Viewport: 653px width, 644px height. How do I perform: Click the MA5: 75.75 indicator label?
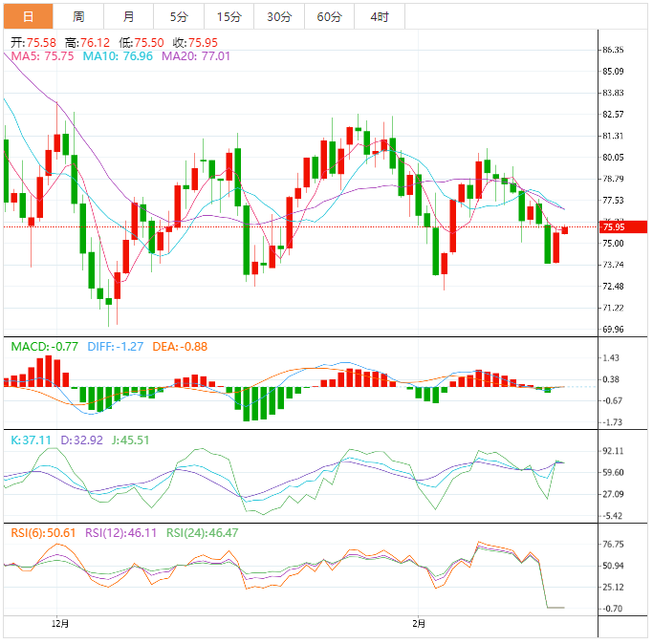41,56
